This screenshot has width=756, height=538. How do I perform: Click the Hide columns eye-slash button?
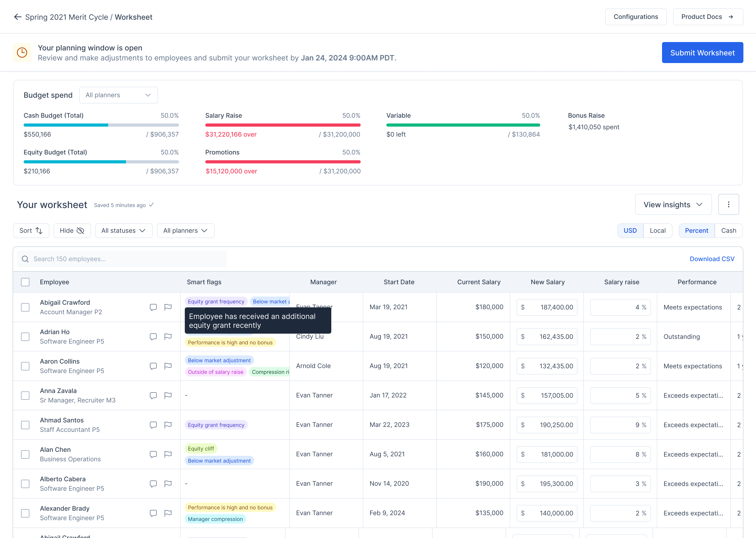[72, 231]
